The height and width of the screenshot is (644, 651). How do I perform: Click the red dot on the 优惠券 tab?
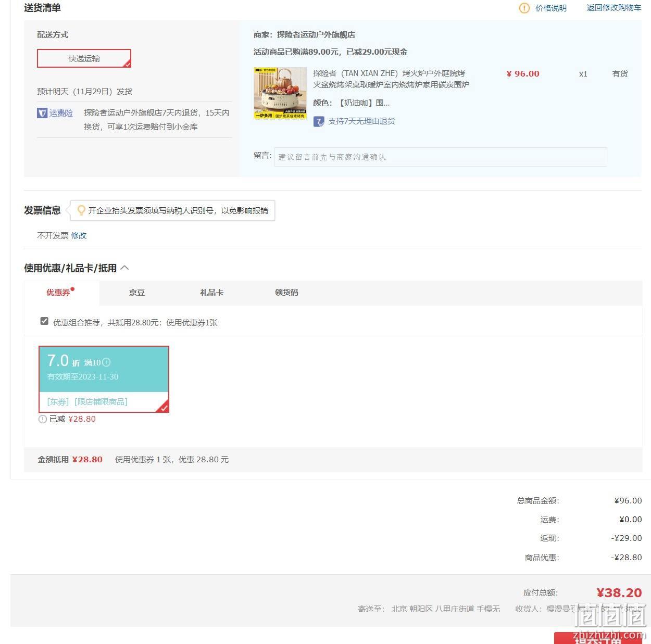(72, 289)
